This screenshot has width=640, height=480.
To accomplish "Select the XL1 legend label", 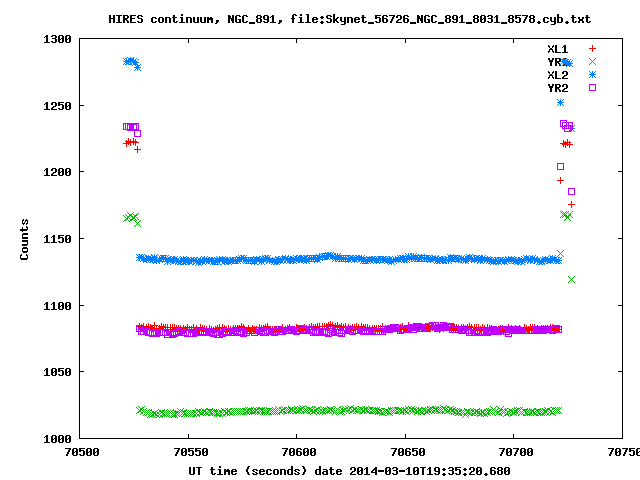I will click(558, 49).
